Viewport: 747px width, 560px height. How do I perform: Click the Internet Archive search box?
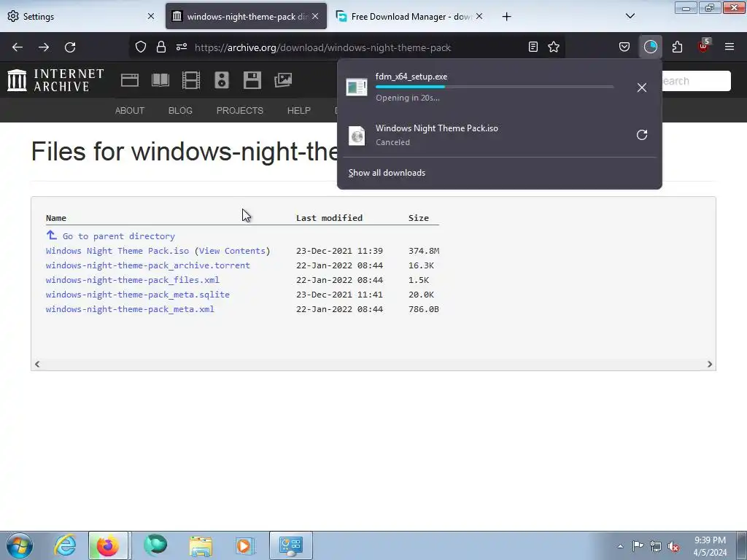tap(697, 81)
